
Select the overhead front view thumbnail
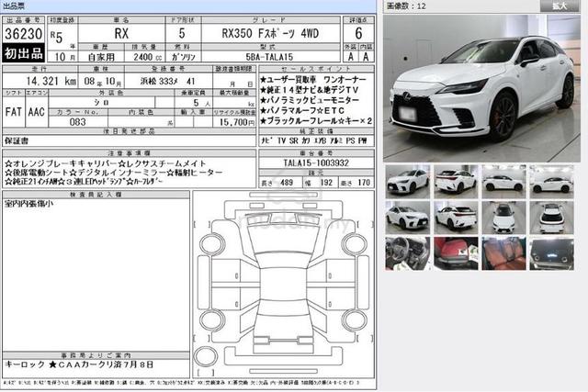tap(503, 218)
